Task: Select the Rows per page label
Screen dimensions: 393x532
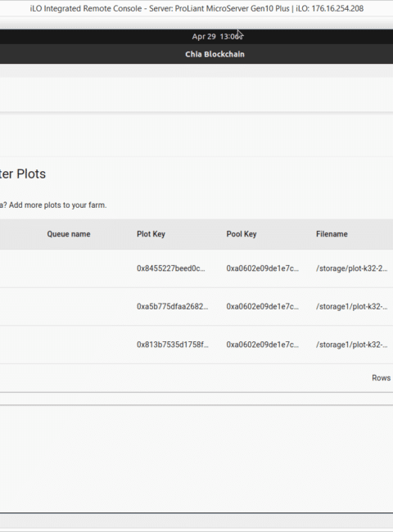Action: (382, 378)
